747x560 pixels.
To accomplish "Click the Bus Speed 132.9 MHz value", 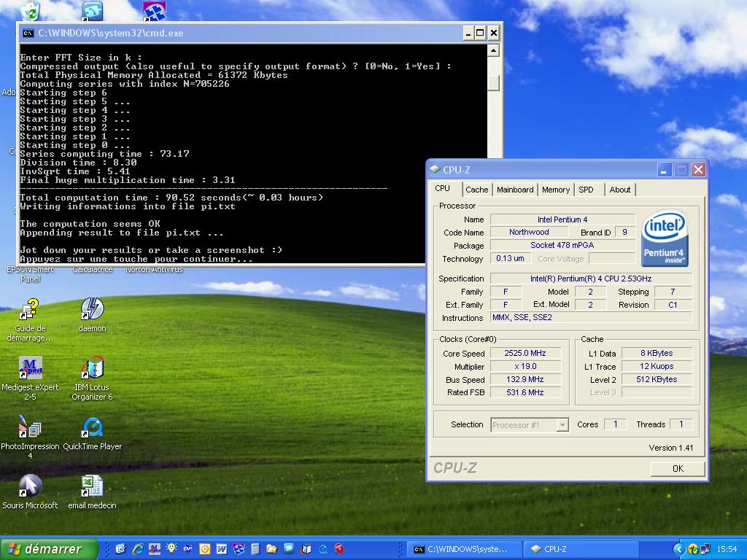I will [525, 379].
